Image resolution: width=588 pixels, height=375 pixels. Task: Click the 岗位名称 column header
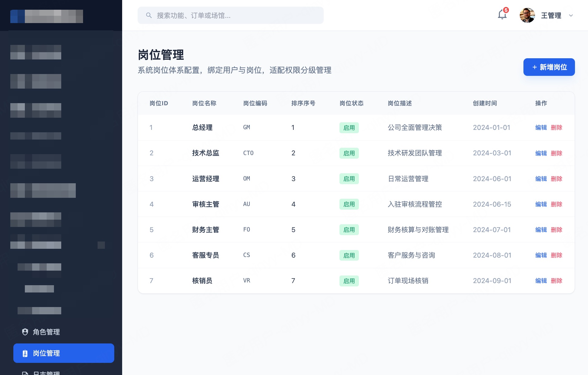pos(204,103)
